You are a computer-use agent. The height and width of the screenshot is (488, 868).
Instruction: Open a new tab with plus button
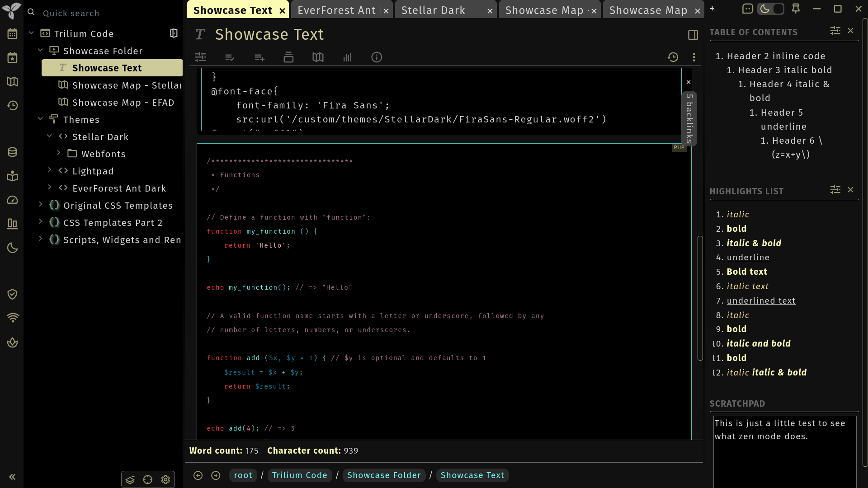(x=712, y=9)
